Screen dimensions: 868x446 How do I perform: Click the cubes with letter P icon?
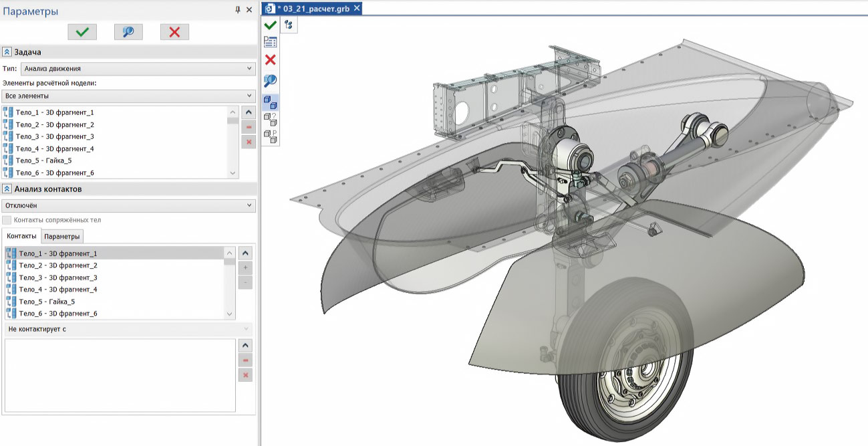[x=271, y=137]
